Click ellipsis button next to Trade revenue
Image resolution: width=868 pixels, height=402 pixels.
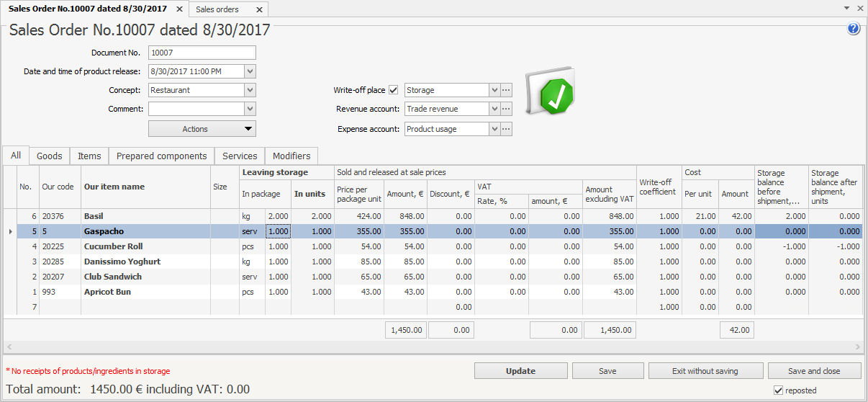coord(506,109)
